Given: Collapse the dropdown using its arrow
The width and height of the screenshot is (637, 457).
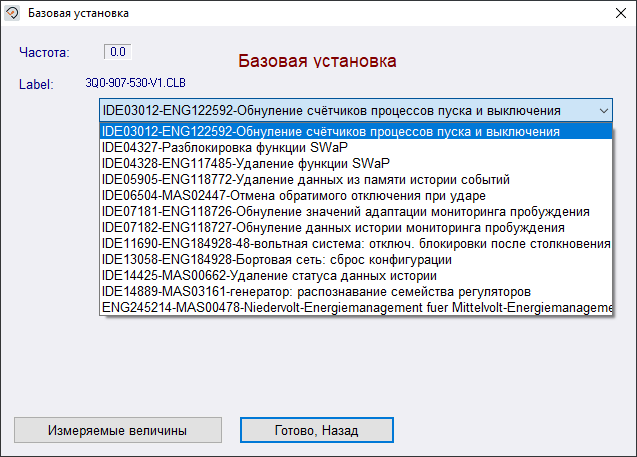Looking at the screenshot, I should [602, 110].
